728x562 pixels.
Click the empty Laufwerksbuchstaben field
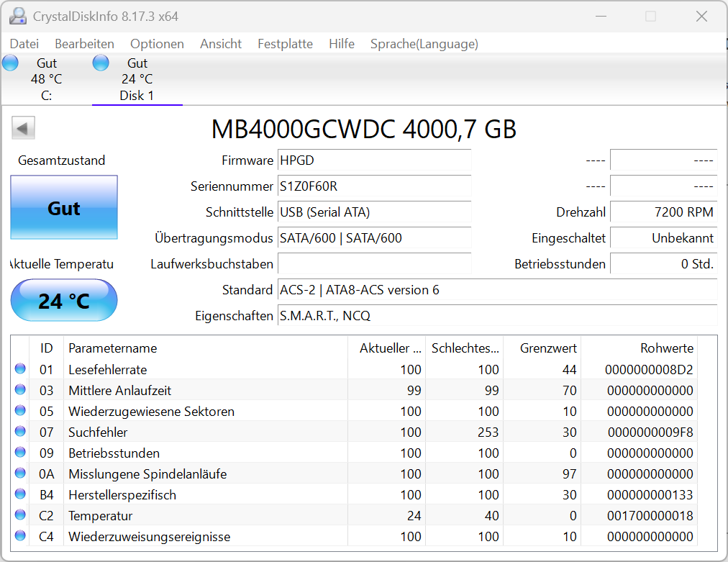(x=374, y=264)
